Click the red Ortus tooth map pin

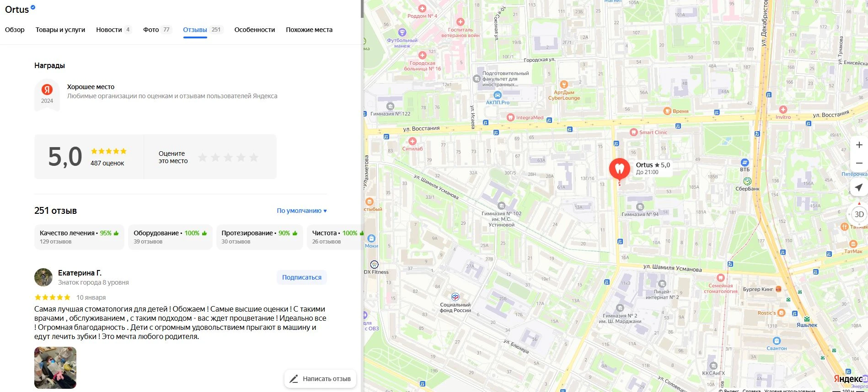619,169
